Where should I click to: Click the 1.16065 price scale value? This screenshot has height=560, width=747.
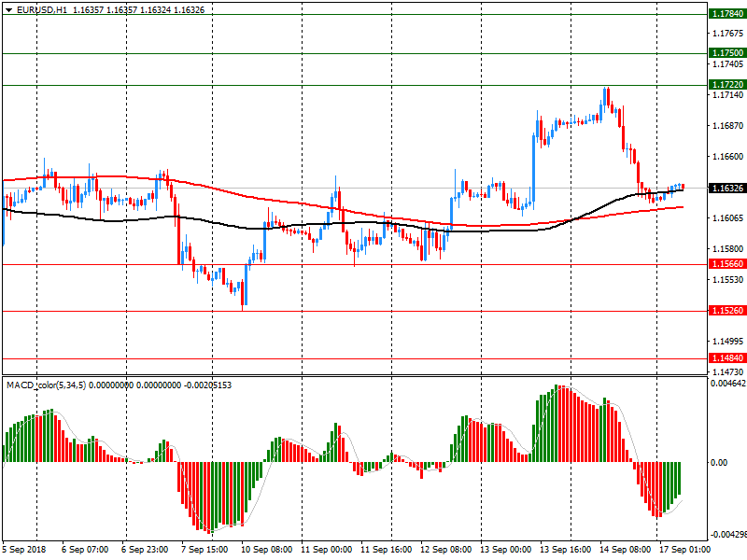click(x=727, y=218)
